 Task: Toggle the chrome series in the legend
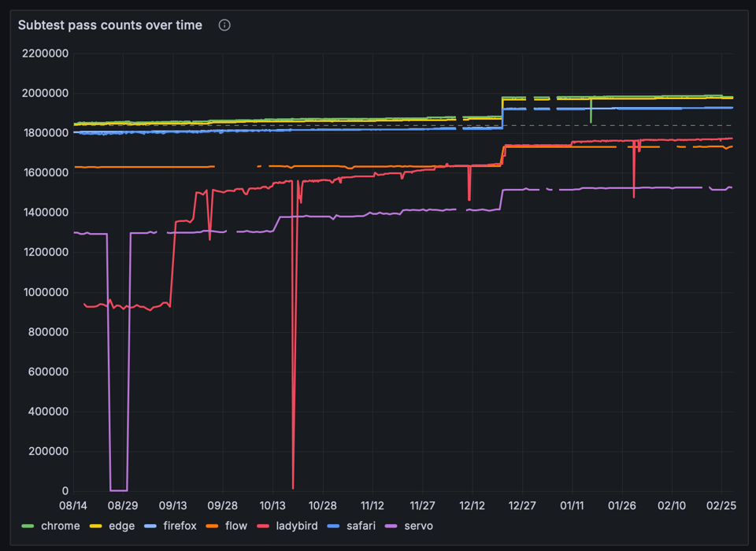pyautogui.click(x=60, y=526)
